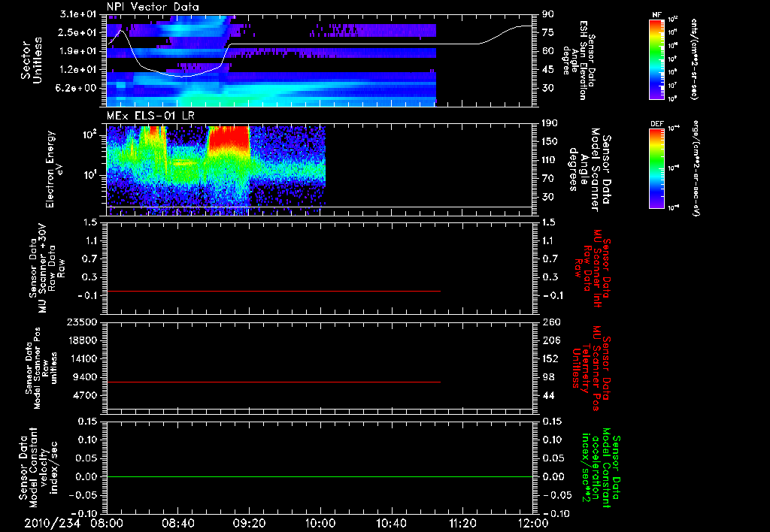
Task: Click the red line in the scanner position plot
Action: pos(274,382)
